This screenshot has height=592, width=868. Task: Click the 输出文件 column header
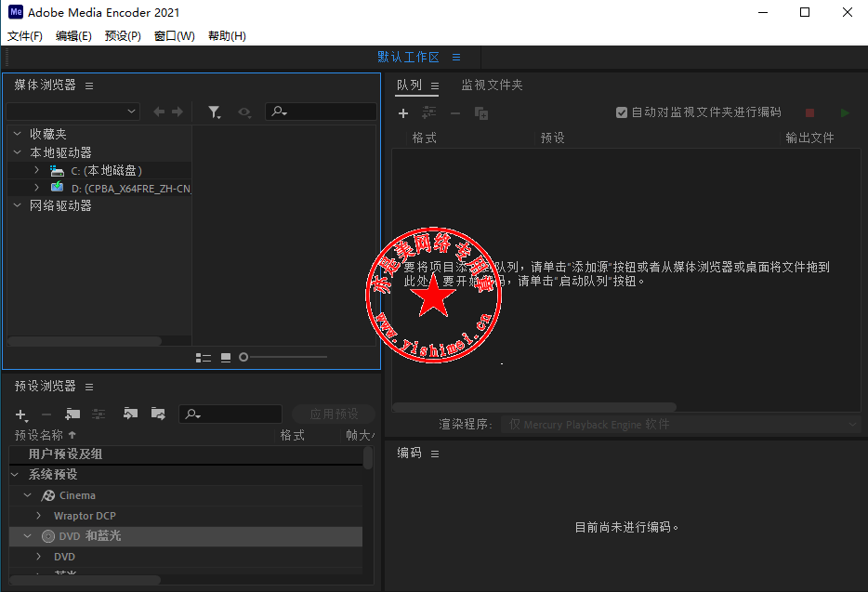tap(809, 138)
